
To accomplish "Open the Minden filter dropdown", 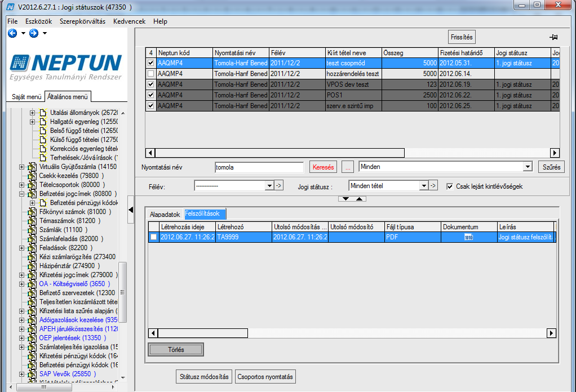I will (x=528, y=167).
